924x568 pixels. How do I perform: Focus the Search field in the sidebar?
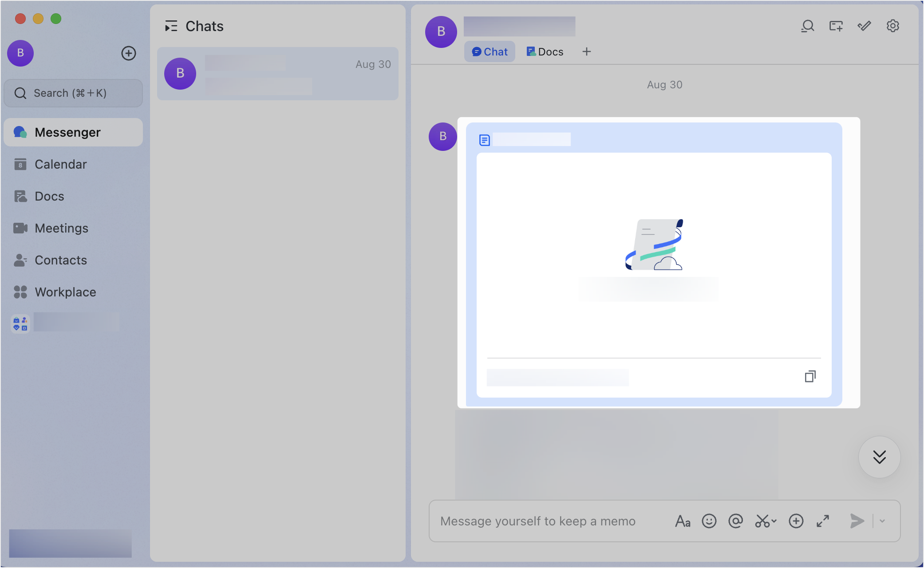tap(73, 93)
